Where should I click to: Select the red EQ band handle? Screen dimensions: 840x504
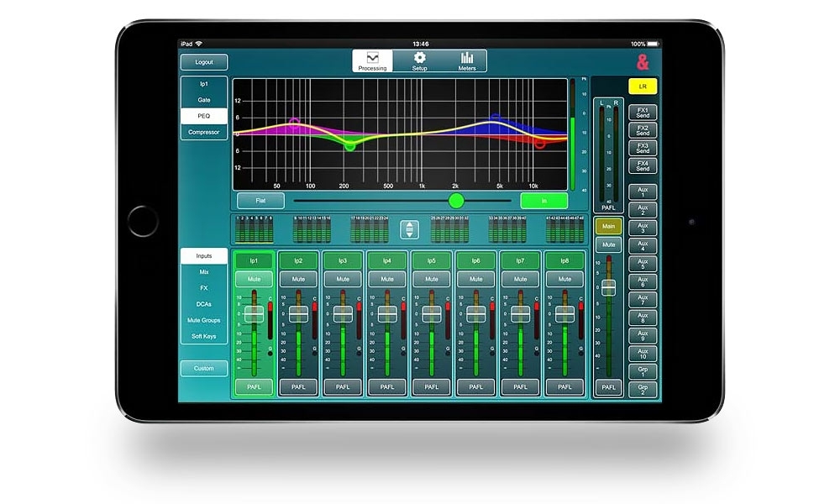[539, 144]
